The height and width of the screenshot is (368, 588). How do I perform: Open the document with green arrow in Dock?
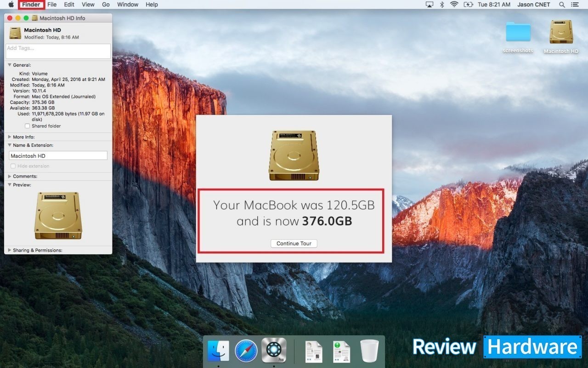tap(342, 351)
